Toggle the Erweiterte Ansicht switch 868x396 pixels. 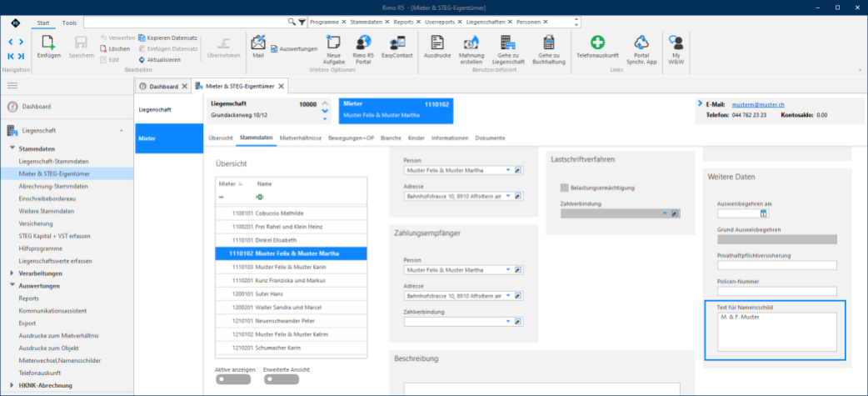[282, 379]
